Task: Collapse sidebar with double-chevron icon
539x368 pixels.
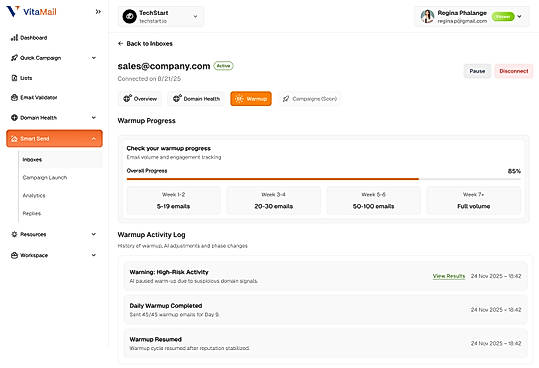Action: tap(98, 12)
